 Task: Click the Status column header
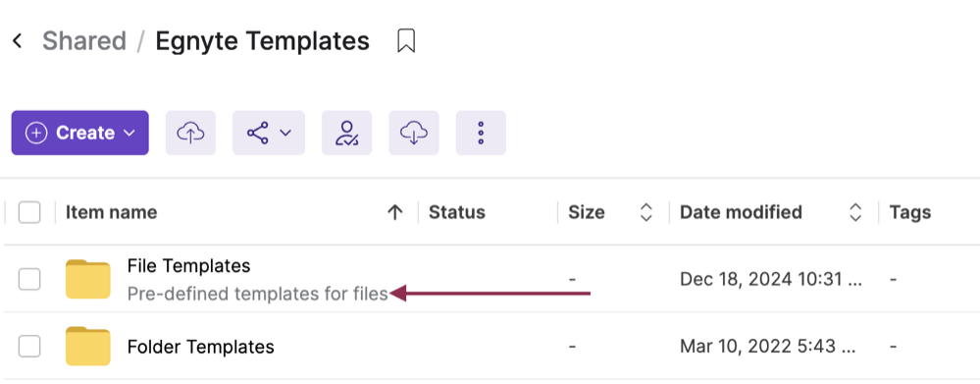pyautogui.click(x=457, y=213)
